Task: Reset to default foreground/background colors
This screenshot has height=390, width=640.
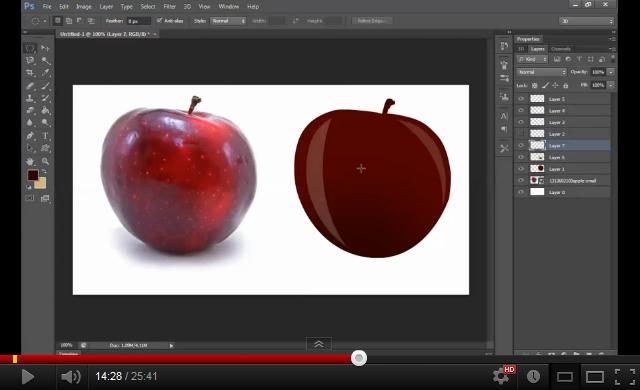Action: point(29,187)
